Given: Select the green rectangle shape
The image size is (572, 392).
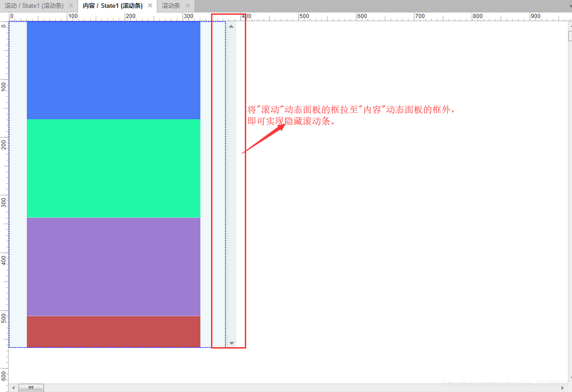Looking at the screenshot, I should [x=113, y=168].
